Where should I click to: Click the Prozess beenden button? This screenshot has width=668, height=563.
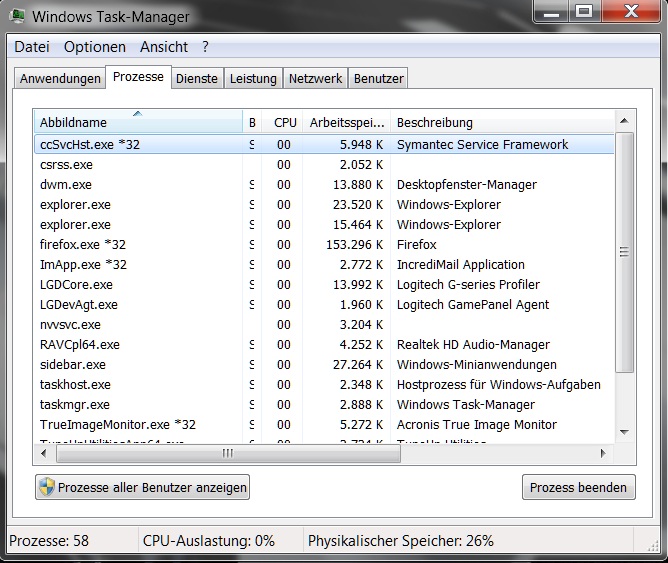tap(578, 487)
